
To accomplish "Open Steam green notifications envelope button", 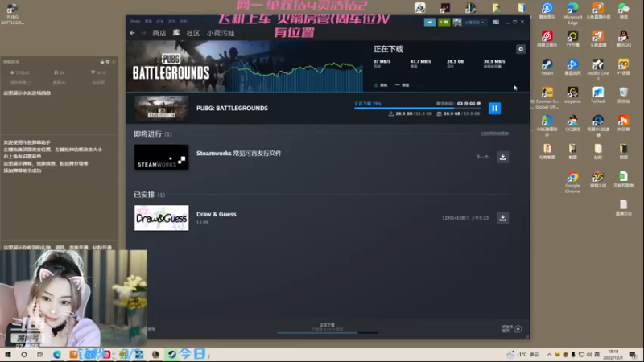I will click(444, 23).
